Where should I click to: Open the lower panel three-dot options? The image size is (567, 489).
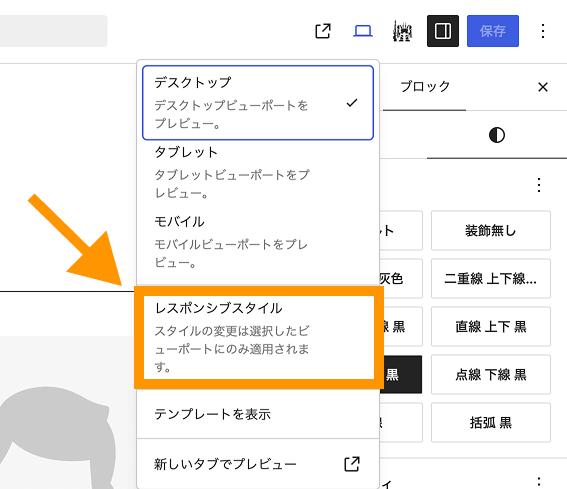[539, 482]
